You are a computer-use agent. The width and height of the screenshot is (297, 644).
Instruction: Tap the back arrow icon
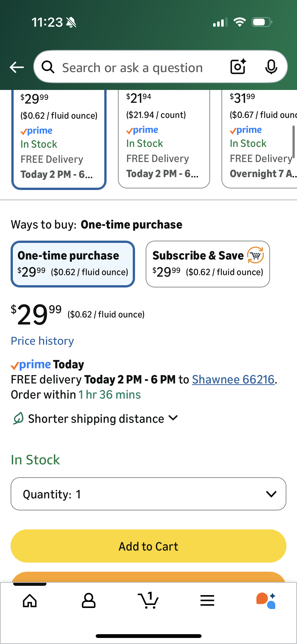click(17, 67)
